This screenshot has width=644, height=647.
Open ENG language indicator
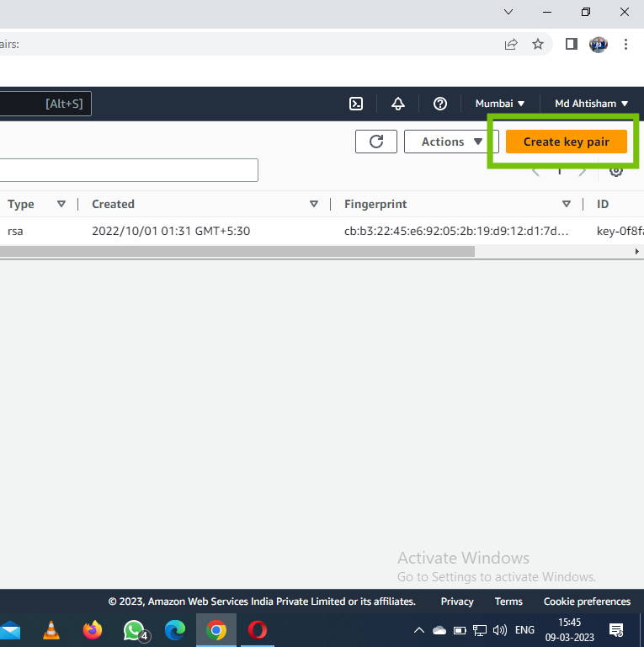[524, 630]
